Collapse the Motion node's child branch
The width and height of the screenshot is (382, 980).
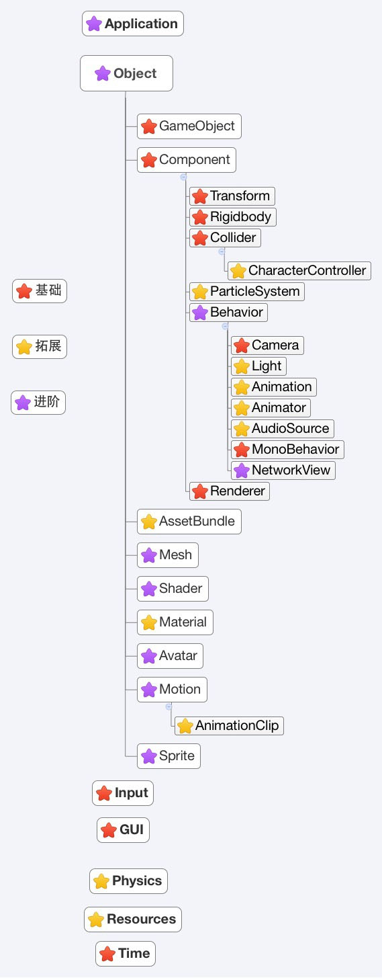point(169,706)
